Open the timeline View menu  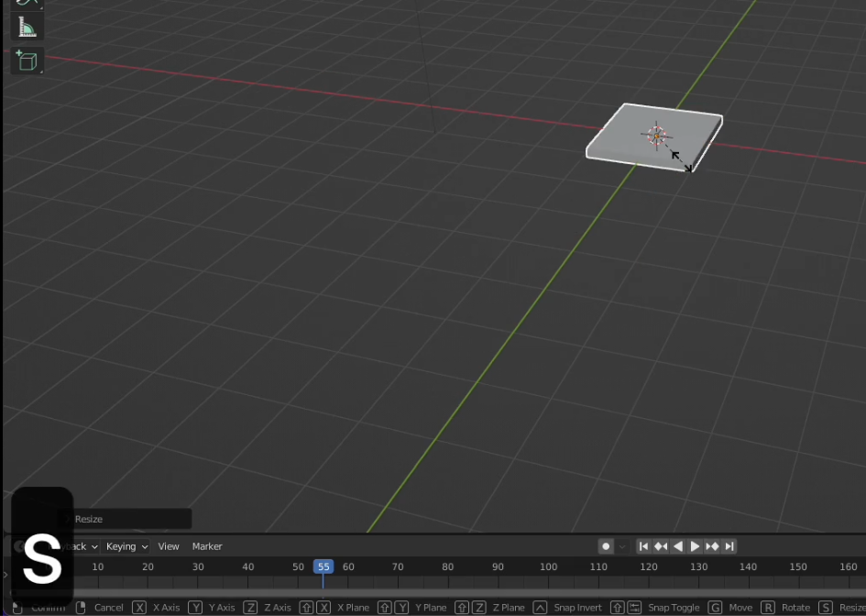pyautogui.click(x=169, y=546)
